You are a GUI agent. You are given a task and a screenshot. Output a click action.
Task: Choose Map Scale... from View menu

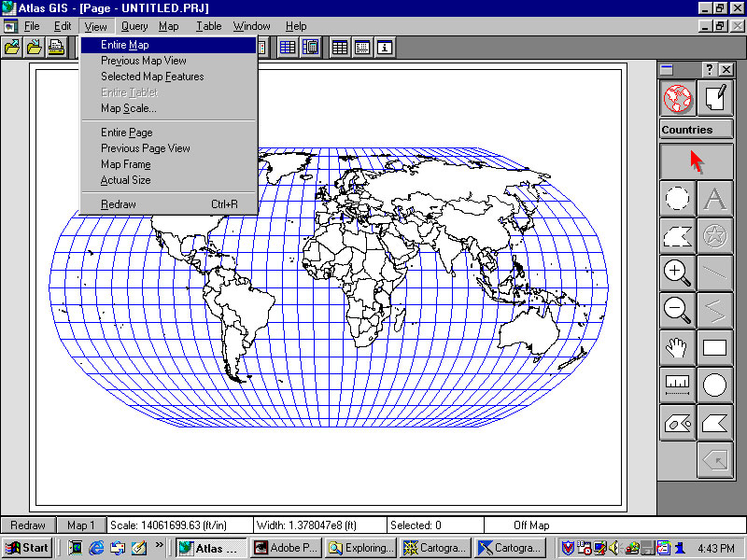tap(128, 108)
